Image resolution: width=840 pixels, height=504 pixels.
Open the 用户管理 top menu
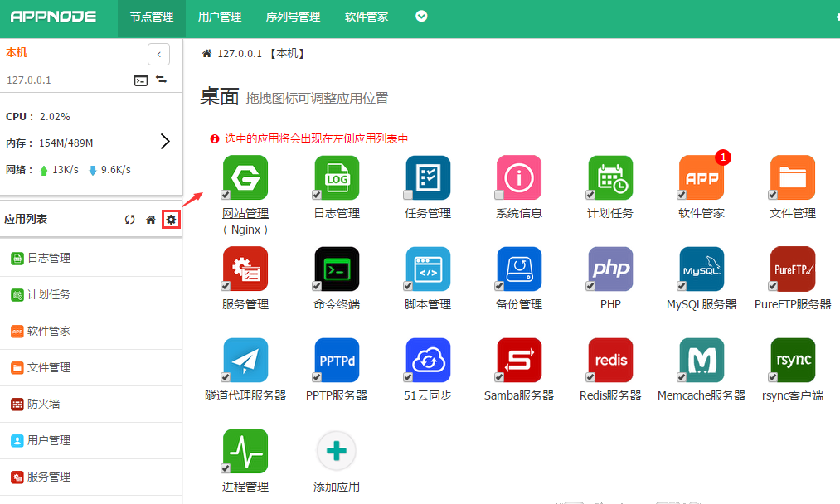(x=220, y=17)
